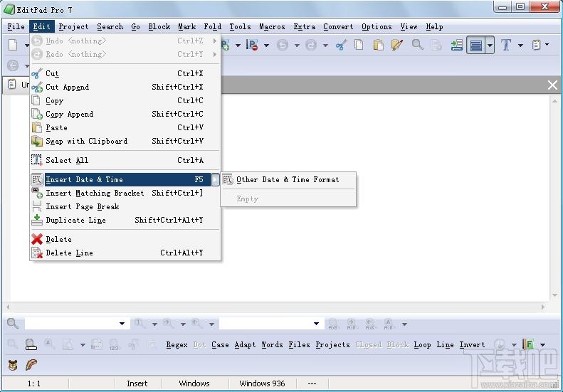563x392 pixels.
Task: Choose Copy Append in Edit menu
Action: [125, 114]
